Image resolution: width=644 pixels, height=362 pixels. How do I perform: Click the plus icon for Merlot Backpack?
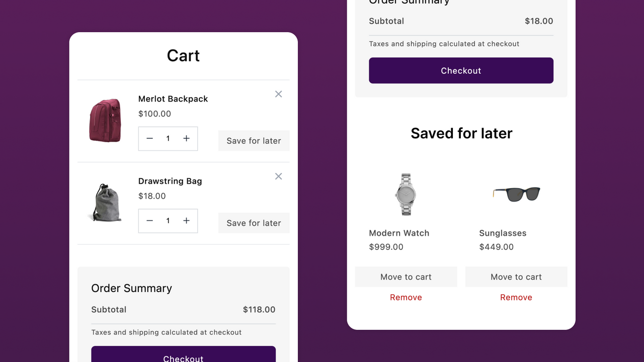click(x=186, y=138)
